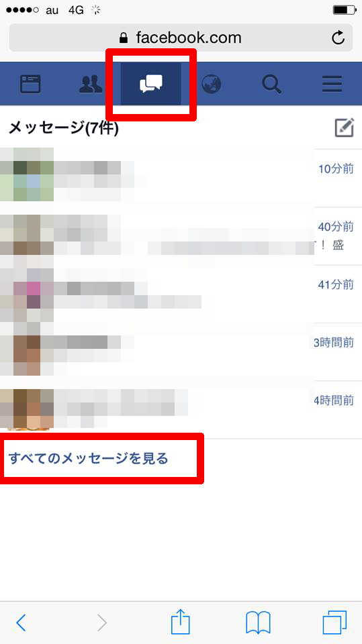
Task: Open Safari bookmarks book icon
Action: (x=258, y=623)
